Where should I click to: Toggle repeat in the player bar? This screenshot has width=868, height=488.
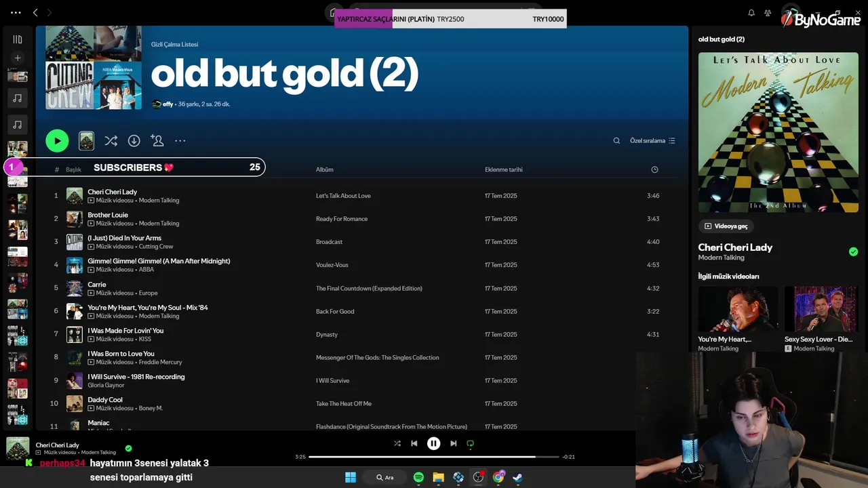coord(470,443)
